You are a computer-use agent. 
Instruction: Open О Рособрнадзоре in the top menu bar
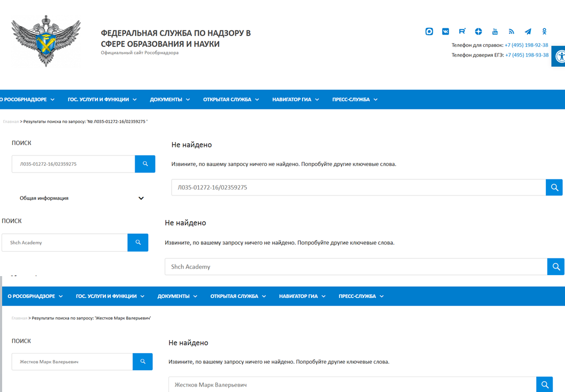click(24, 99)
